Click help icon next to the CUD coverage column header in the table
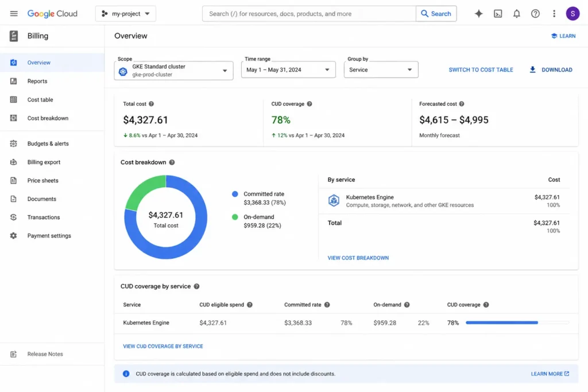Screen dimensions: 588x392 [x=486, y=305]
